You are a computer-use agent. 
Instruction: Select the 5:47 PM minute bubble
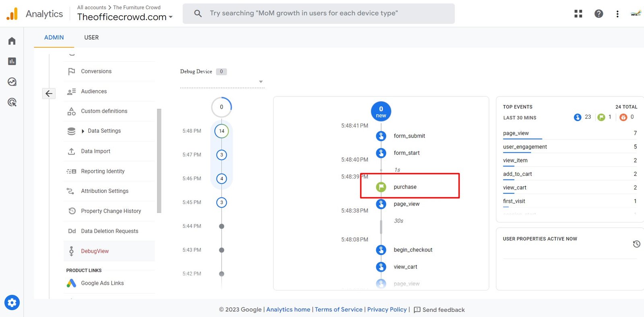(221, 155)
